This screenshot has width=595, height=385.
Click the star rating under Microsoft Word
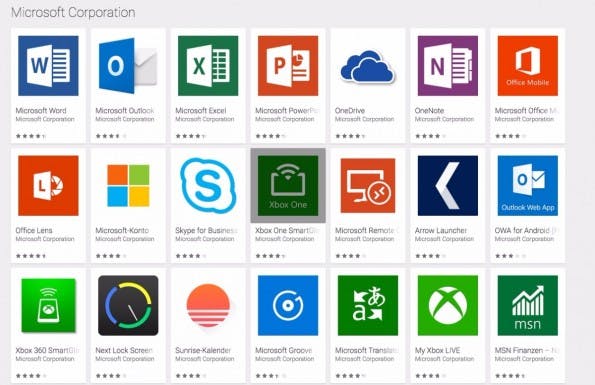tap(31, 136)
